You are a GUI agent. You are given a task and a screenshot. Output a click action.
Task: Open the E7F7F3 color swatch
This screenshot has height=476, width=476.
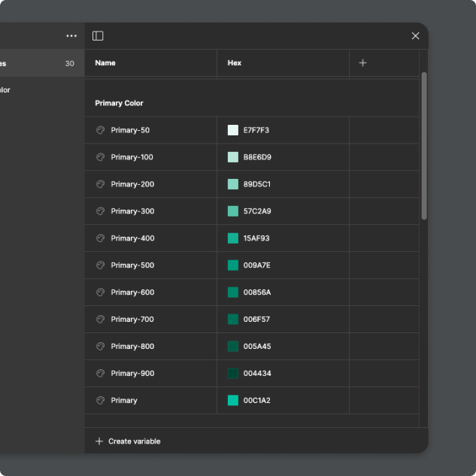pyautogui.click(x=233, y=130)
